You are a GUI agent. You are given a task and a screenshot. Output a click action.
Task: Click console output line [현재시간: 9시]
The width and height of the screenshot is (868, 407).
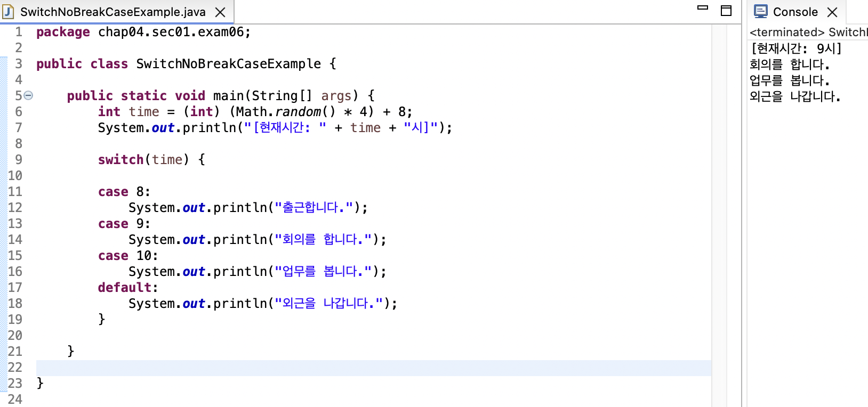796,48
